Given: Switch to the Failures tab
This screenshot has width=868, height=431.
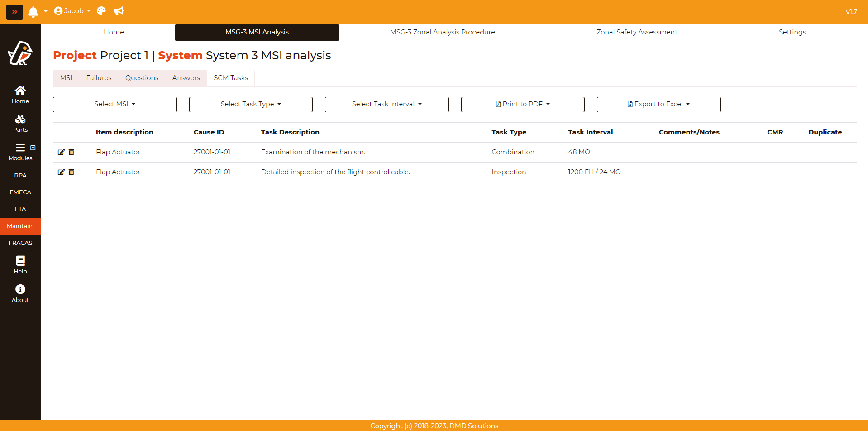Looking at the screenshot, I should (x=99, y=78).
